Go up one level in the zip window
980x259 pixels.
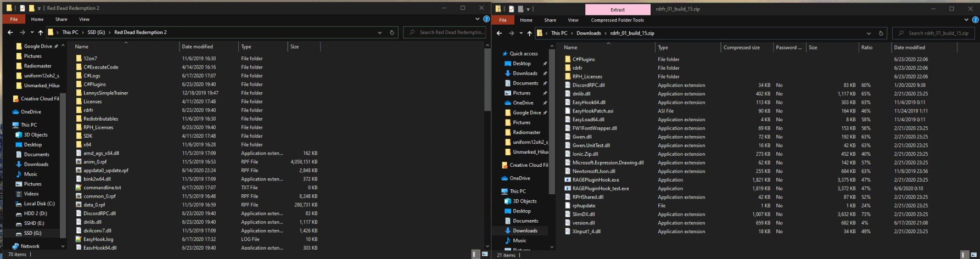click(529, 33)
